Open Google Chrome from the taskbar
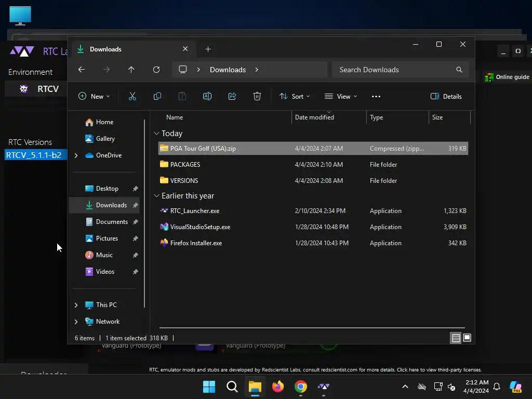Screen dimensions: 532x399 coord(301,387)
